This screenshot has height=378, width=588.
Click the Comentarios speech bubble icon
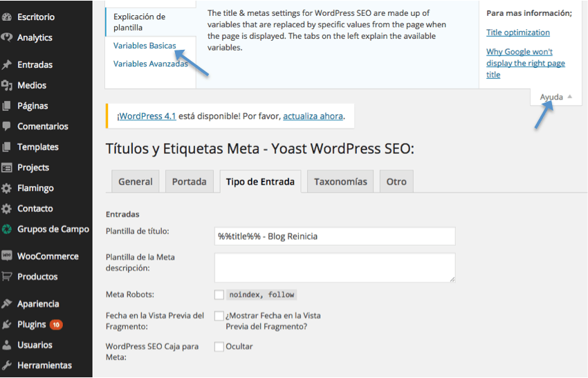pyautogui.click(x=7, y=127)
